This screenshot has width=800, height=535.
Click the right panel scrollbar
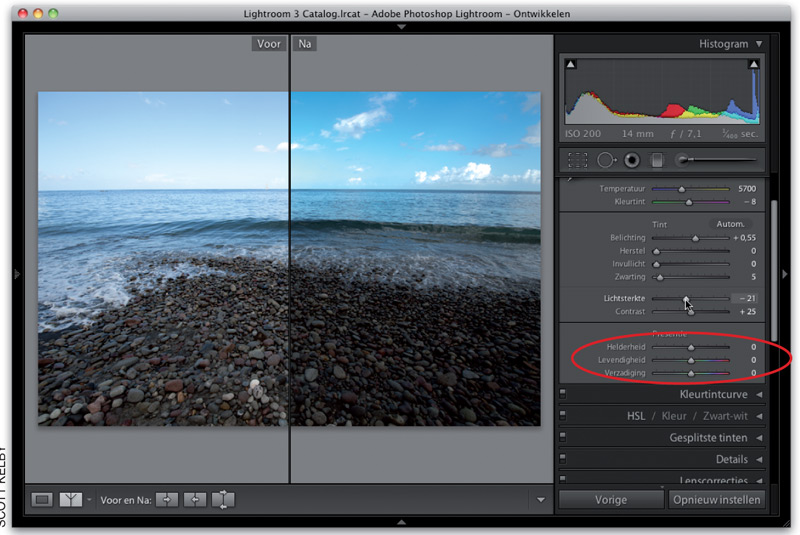774,270
